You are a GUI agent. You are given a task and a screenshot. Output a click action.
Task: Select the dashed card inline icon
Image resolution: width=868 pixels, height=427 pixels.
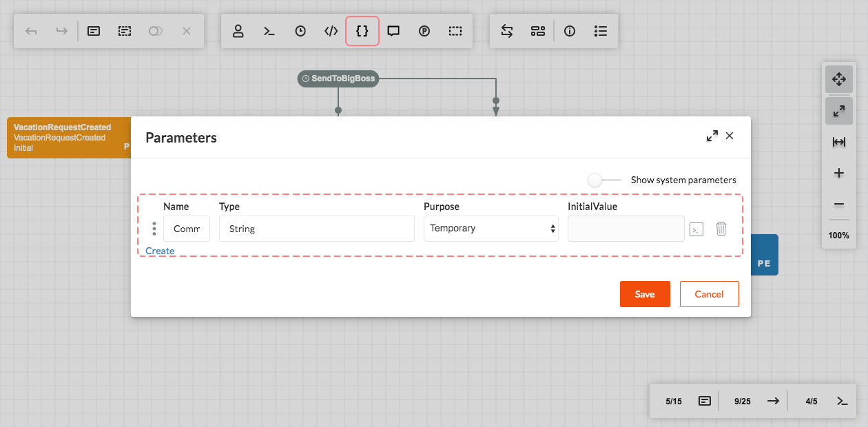125,31
